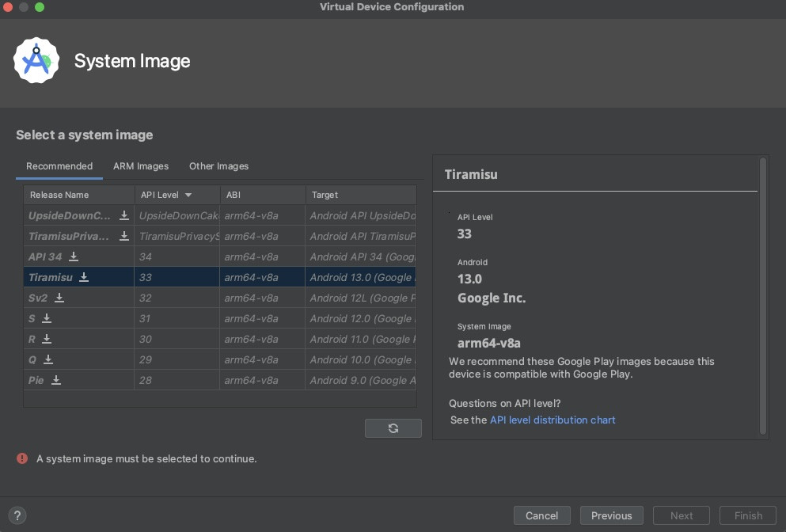This screenshot has width=786, height=532.
Task: Open the API level distribution chart link
Action: 552,420
